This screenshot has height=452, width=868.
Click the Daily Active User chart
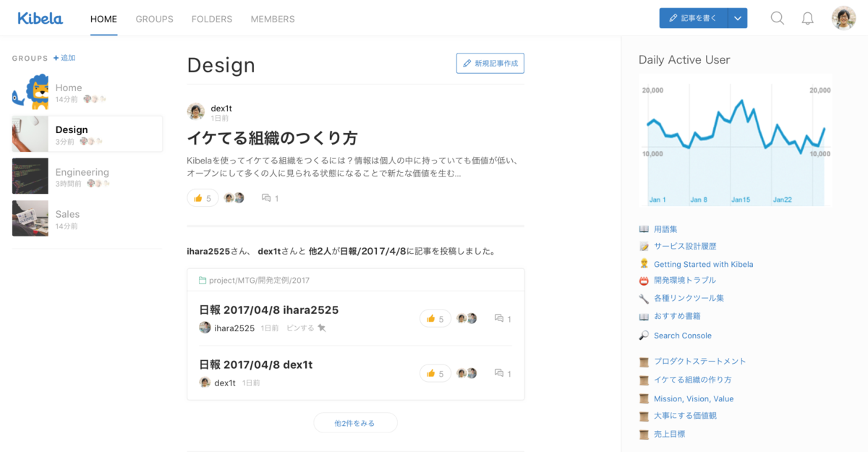tap(735, 141)
